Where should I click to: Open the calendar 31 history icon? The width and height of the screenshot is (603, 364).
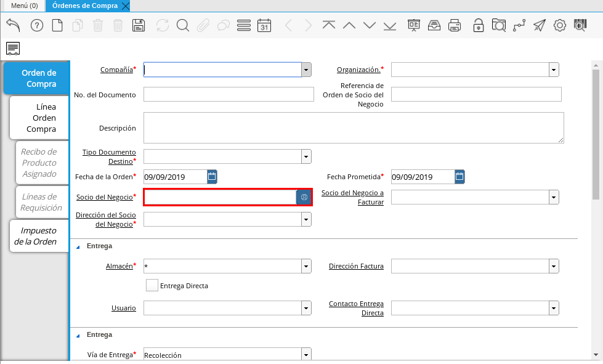pyautogui.click(x=264, y=26)
